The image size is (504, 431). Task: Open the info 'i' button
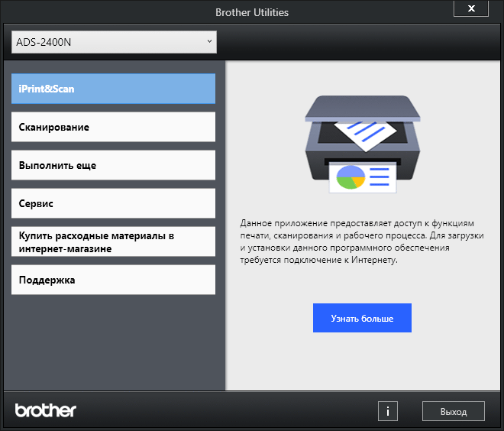pos(388,411)
